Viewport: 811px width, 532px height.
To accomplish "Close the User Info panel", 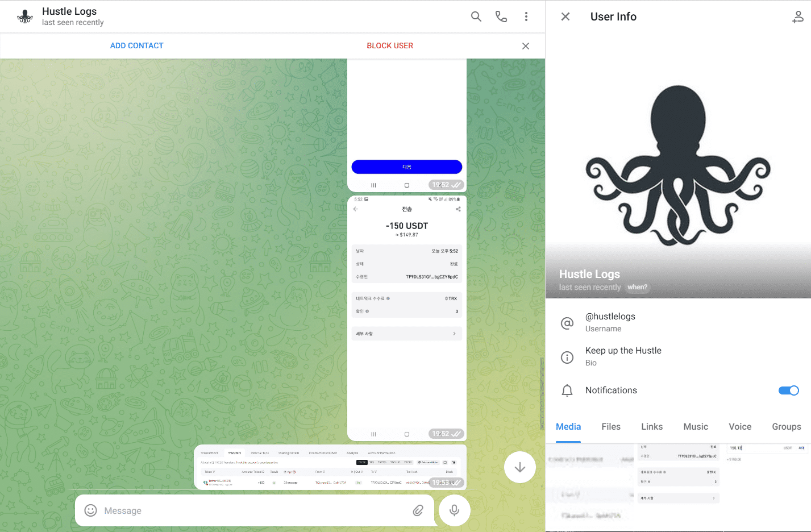I will [x=565, y=16].
